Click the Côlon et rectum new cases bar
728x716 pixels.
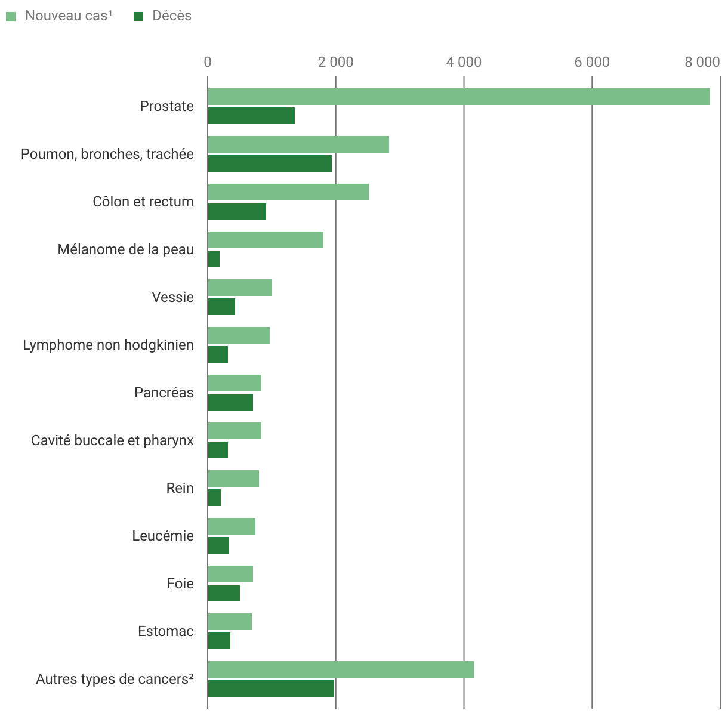click(288, 192)
